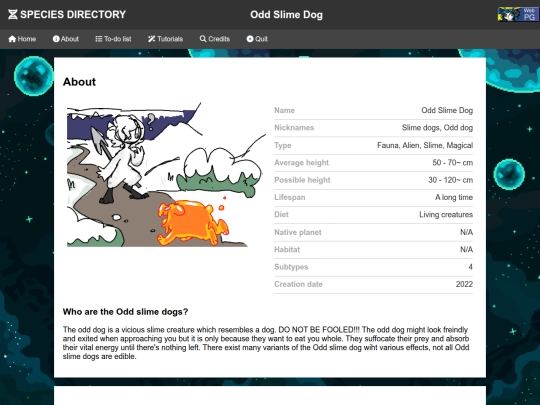Click the About section heading
The height and width of the screenshot is (405, 540).
79,82
